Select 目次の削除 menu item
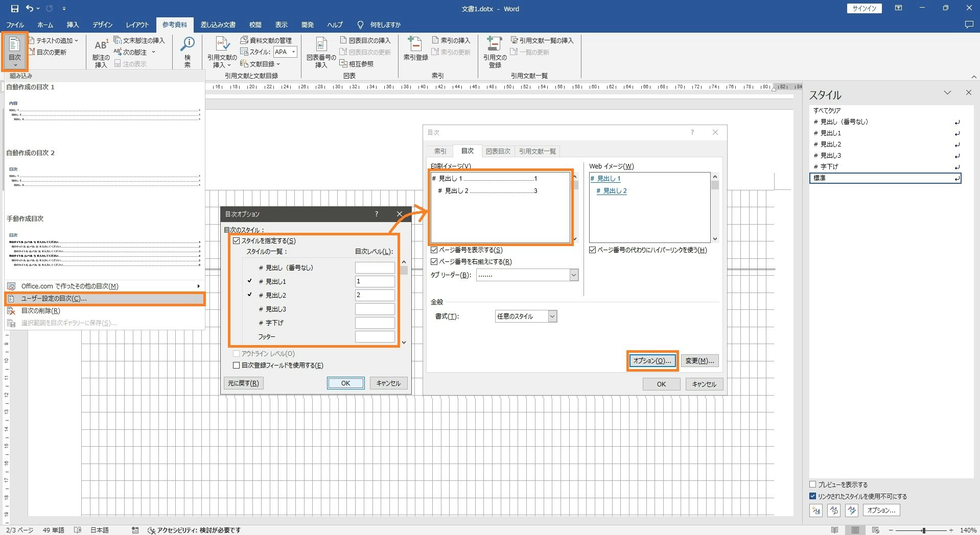The image size is (980, 535). pyautogui.click(x=105, y=311)
